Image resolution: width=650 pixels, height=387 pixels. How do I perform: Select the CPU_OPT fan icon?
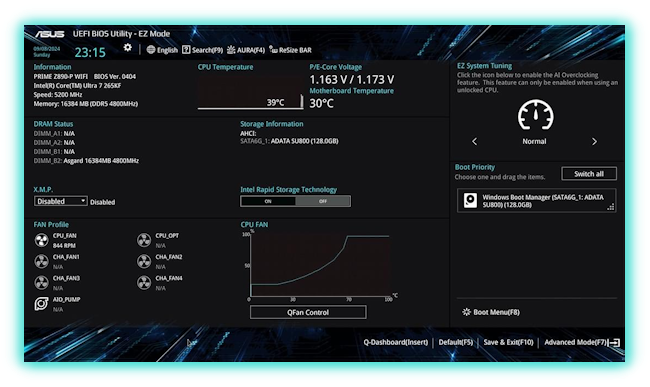[144, 240]
